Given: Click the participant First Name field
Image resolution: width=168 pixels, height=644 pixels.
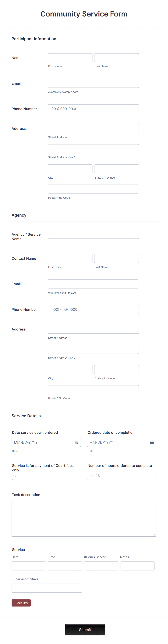Looking at the screenshot, I should point(70,58).
